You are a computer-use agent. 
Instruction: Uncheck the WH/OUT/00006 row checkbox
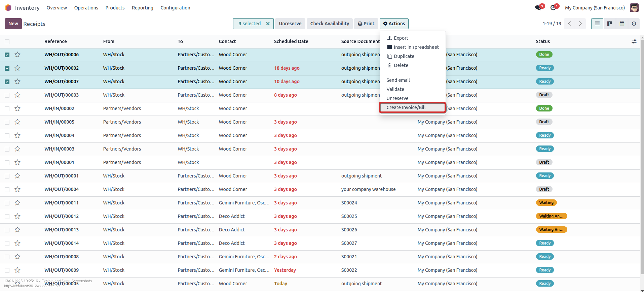(7, 55)
